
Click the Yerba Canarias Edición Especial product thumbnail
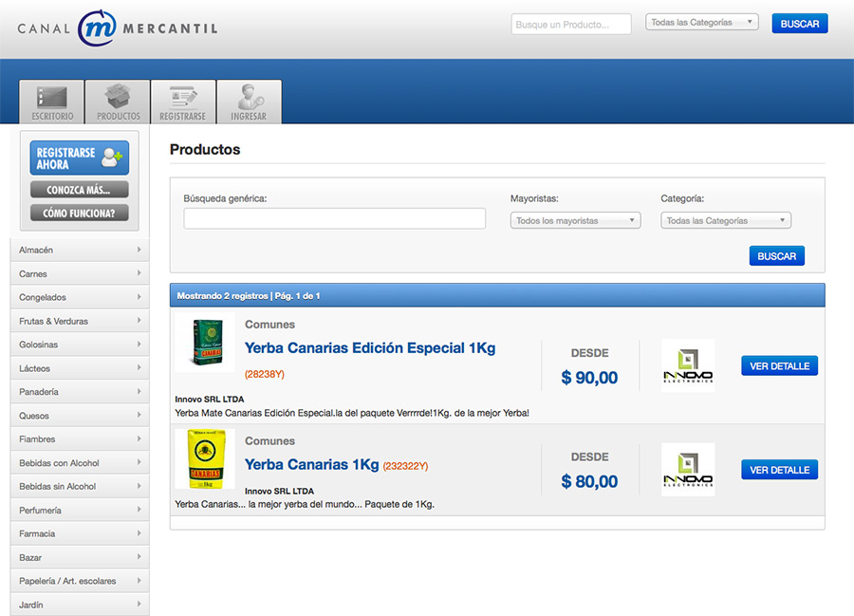[205, 342]
